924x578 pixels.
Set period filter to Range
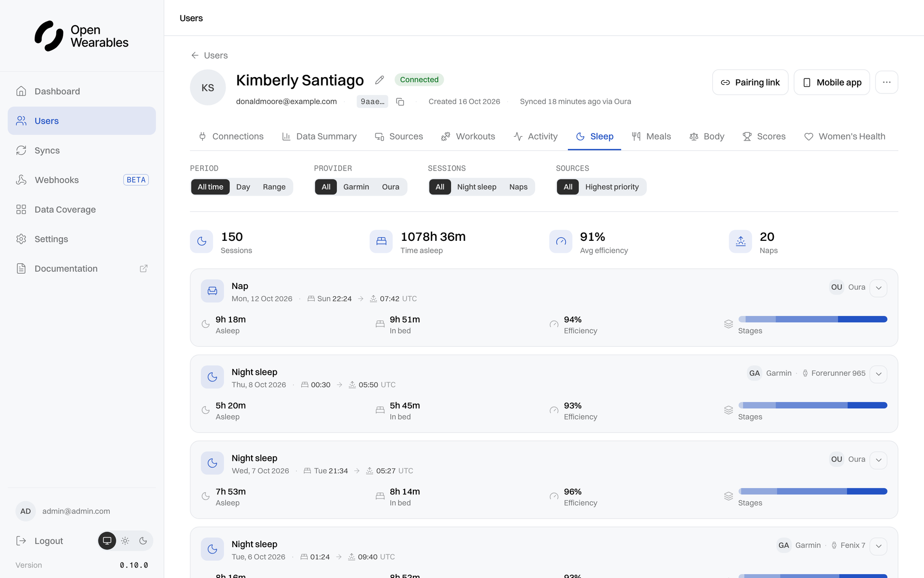point(274,187)
